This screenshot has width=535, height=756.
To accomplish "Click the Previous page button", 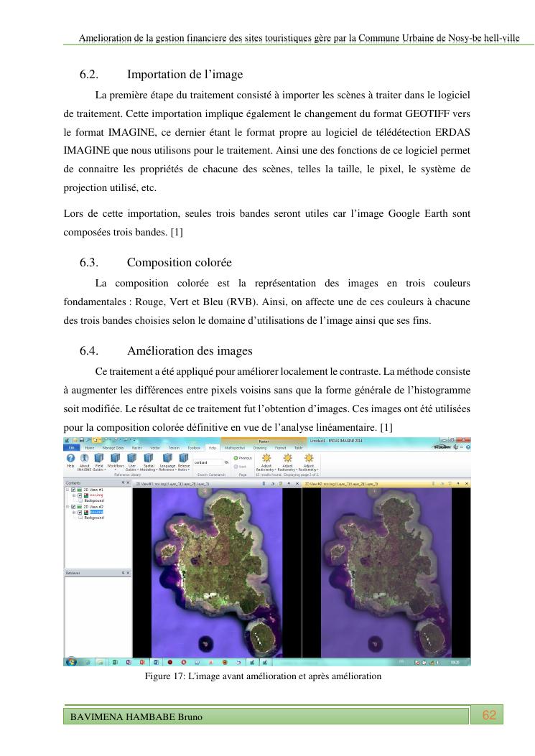I will coord(243,457).
